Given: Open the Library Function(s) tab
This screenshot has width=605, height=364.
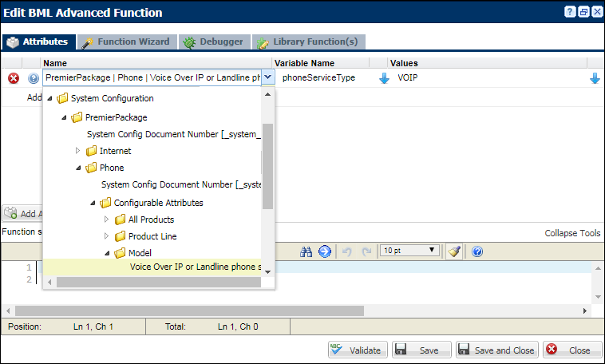Looking at the screenshot, I should point(309,42).
